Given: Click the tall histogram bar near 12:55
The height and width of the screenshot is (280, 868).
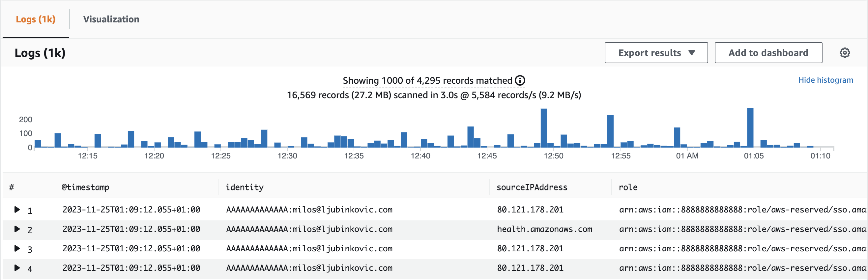Looking at the screenshot, I should tap(610, 131).
